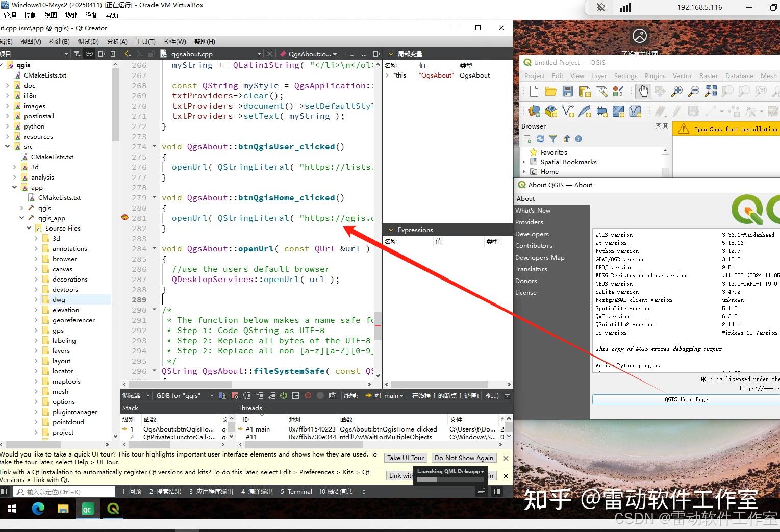The image size is (780, 532).
Task: Click the Zoom Full extent icon
Action: pos(711,91)
